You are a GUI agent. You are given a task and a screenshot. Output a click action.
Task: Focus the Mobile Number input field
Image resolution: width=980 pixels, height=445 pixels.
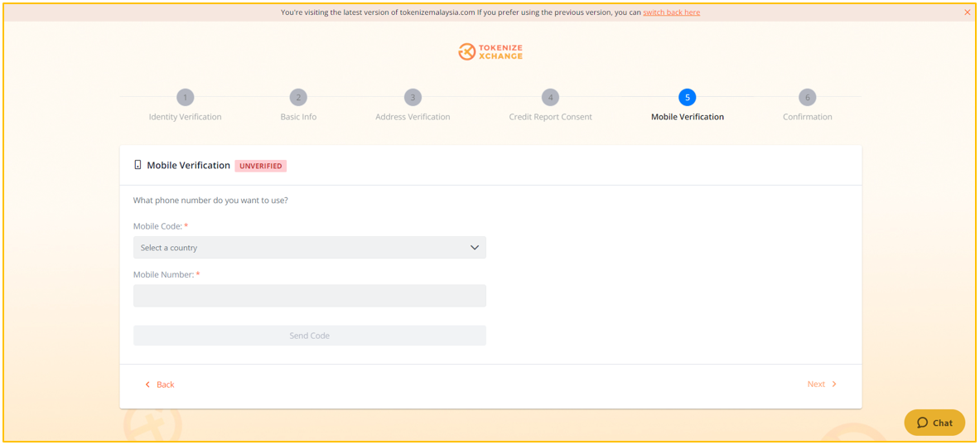pos(309,296)
